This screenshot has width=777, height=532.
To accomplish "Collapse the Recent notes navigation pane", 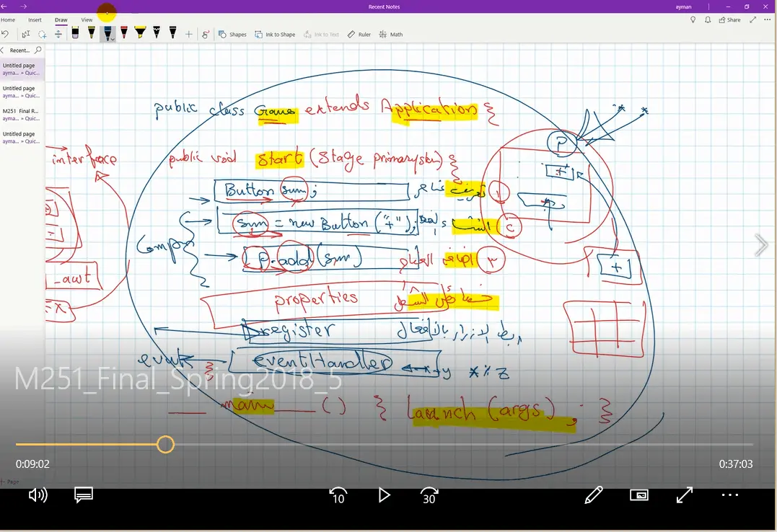I will tap(2, 50).
